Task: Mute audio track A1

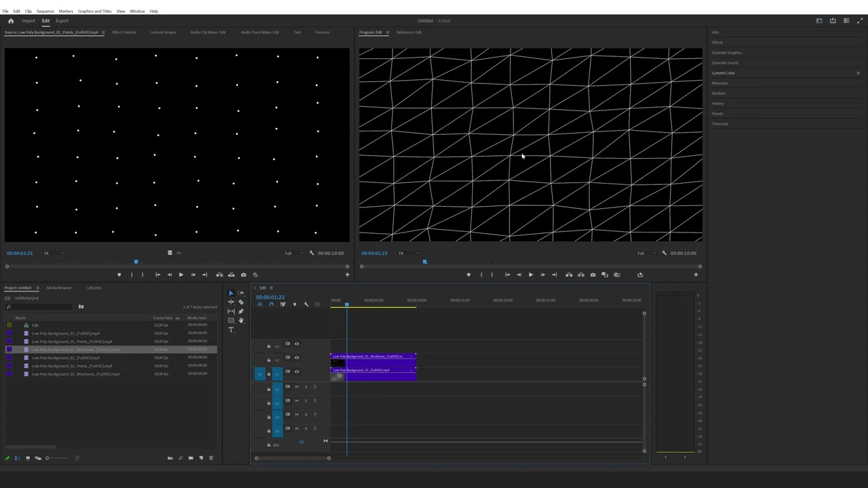Action: click(x=296, y=387)
